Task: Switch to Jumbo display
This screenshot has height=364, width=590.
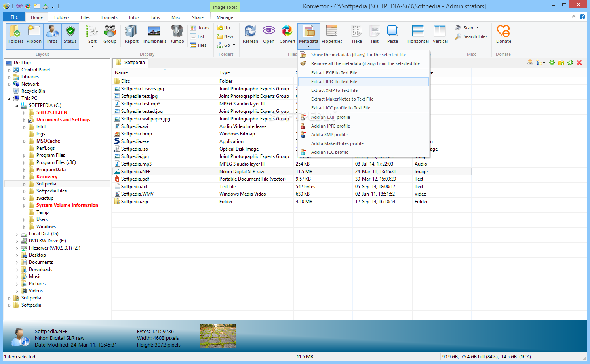Action: 177,35
